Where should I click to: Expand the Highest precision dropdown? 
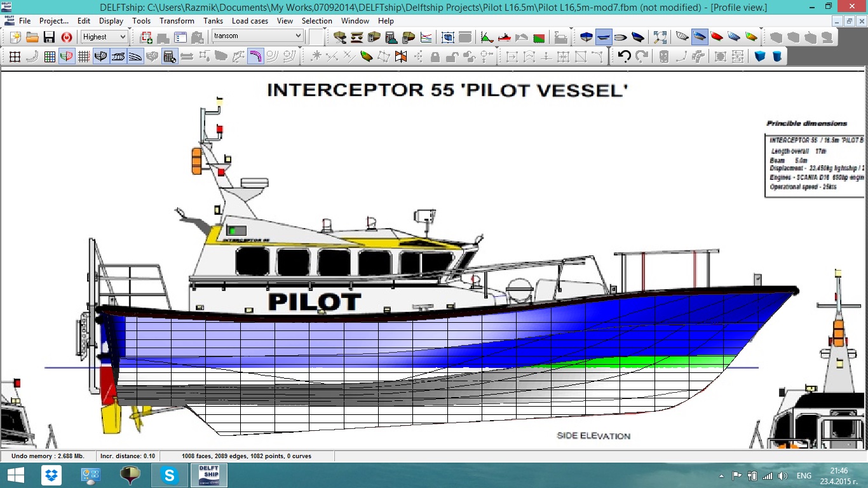point(122,37)
